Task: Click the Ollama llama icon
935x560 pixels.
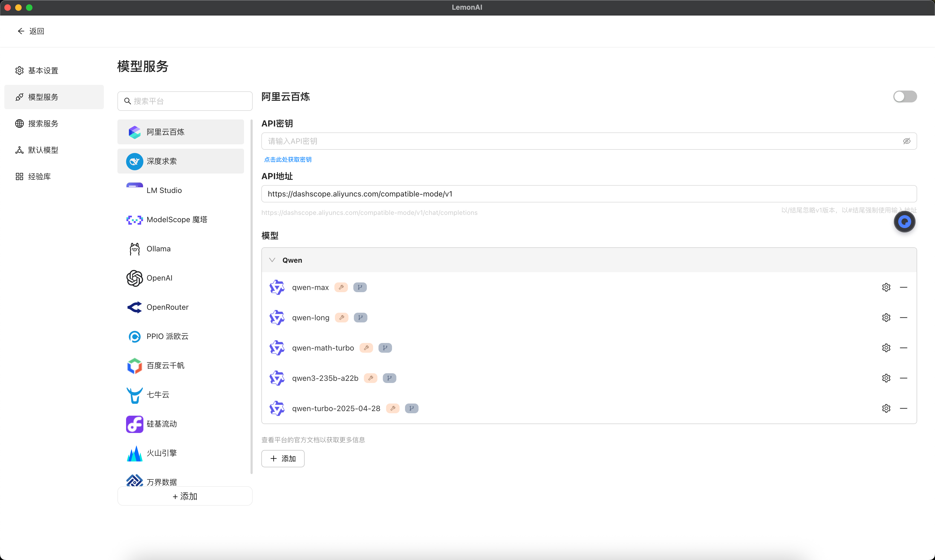Action: [x=134, y=249]
